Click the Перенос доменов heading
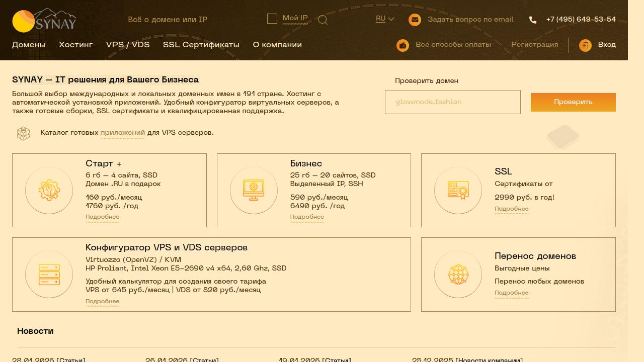Screen dimensions: 644x362 click(535, 256)
